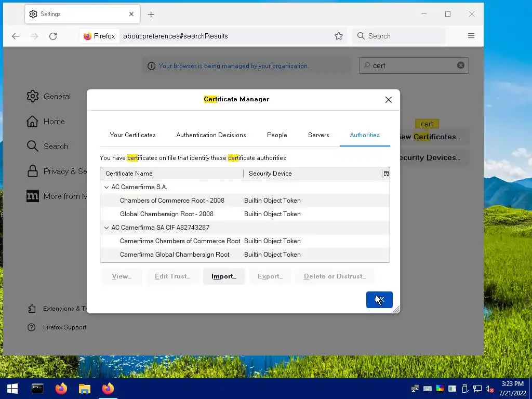Open Command Prompt from taskbar

point(37,389)
